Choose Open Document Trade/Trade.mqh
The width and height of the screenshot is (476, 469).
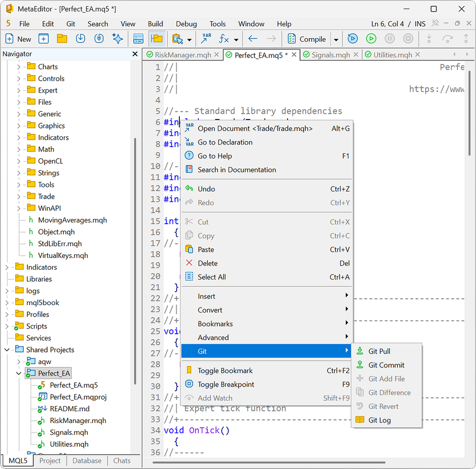[x=267, y=128]
